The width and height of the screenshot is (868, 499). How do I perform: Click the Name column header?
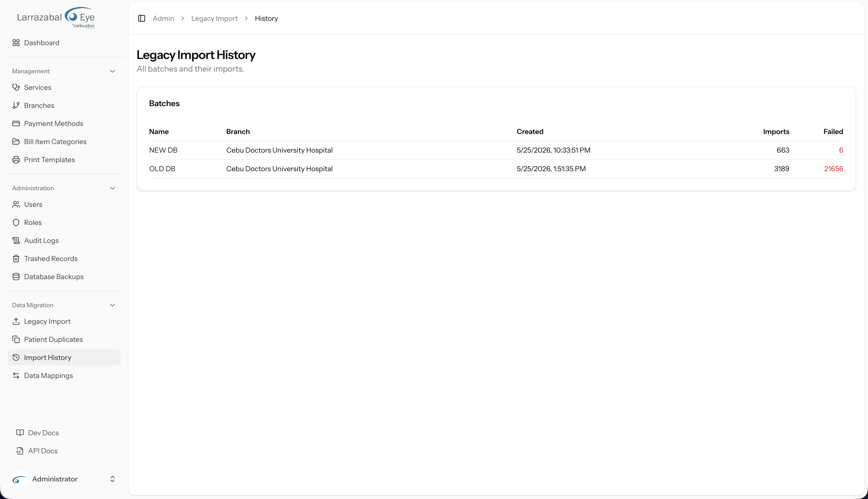click(x=159, y=132)
